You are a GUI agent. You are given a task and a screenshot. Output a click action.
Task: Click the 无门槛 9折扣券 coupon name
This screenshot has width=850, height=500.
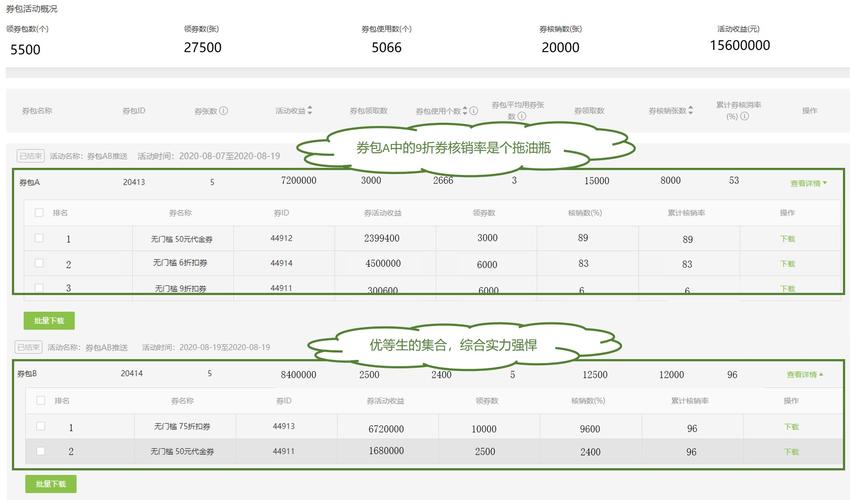(181, 289)
